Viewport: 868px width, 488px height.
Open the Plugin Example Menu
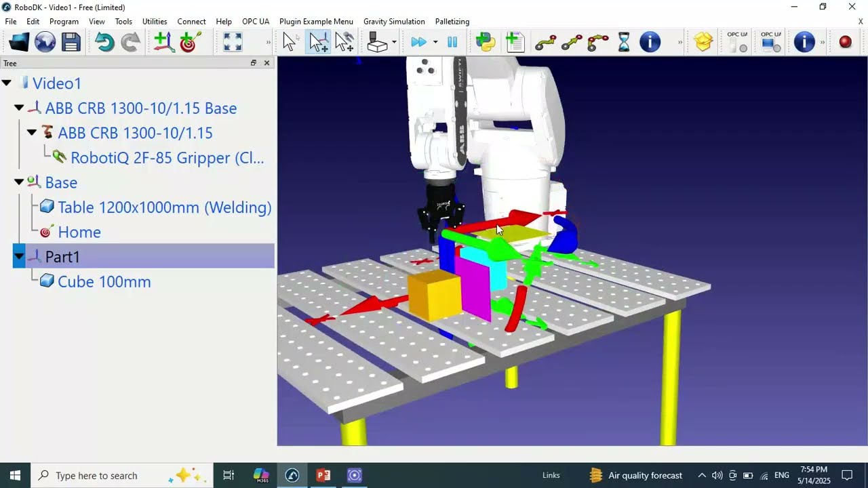point(316,21)
